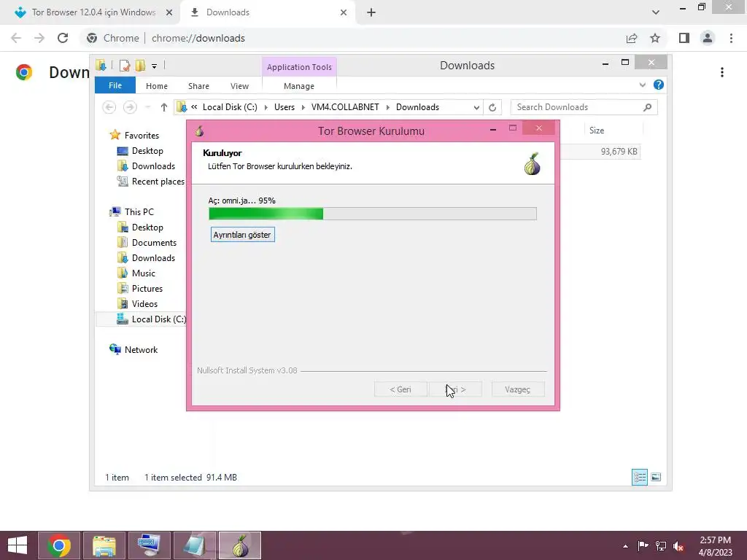Open Music folder under This PC
747x560 pixels.
coord(144,273)
